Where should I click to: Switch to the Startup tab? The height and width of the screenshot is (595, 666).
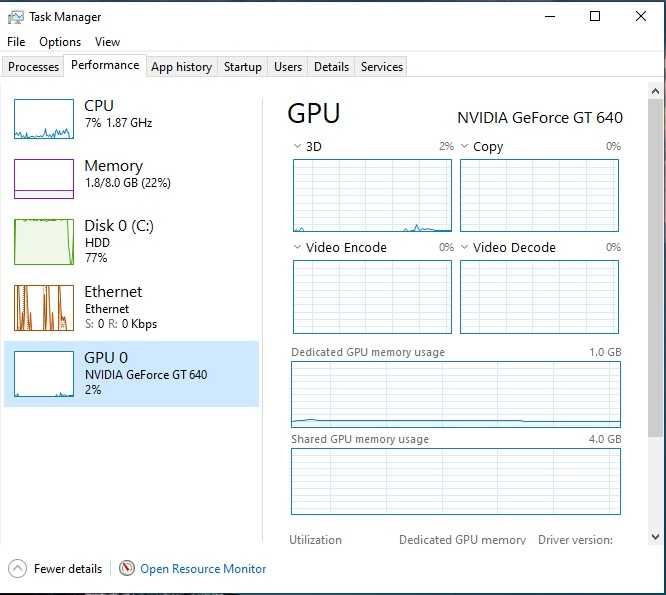(x=243, y=67)
